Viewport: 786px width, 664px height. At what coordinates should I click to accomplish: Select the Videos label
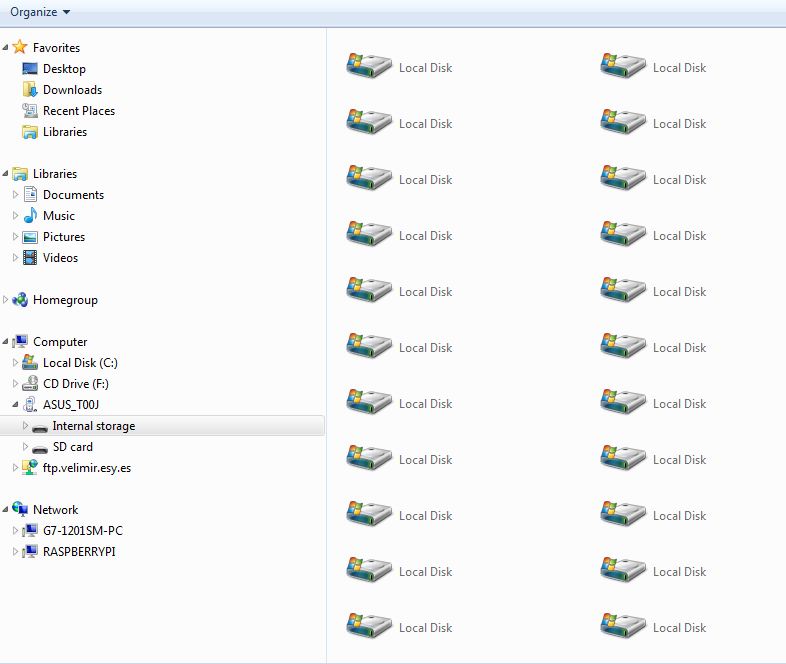coord(60,258)
